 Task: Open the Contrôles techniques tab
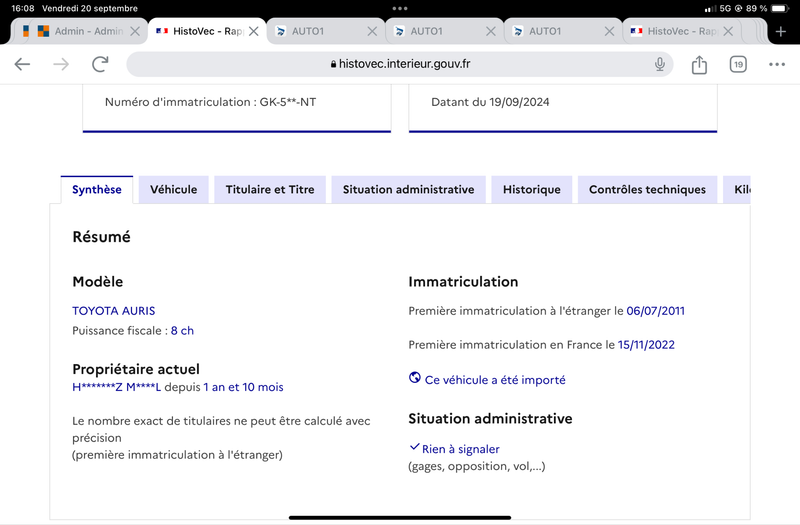[647, 190]
